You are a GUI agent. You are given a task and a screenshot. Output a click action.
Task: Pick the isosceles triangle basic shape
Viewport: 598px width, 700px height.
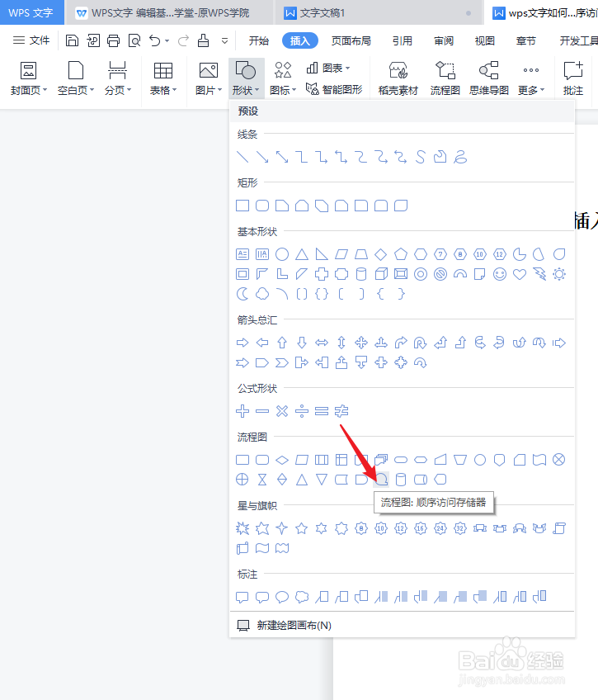302,254
